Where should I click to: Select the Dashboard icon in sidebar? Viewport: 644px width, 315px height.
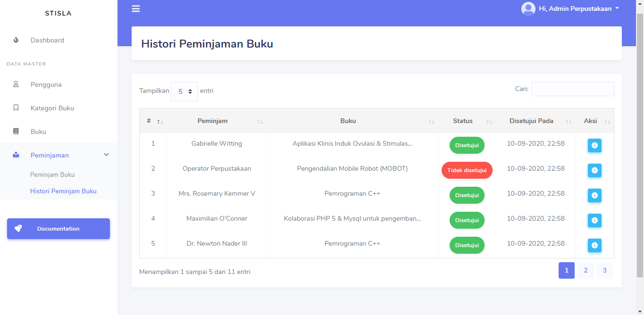pyautogui.click(x=16, y=40)
